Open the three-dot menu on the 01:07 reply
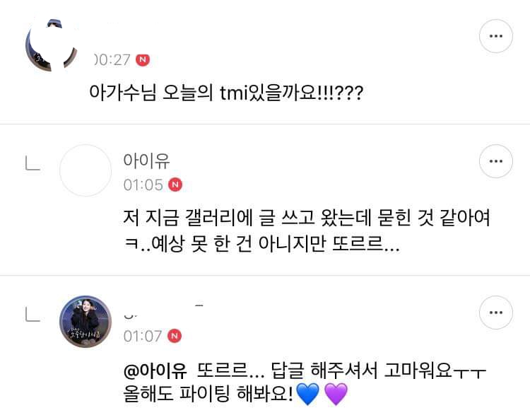The height and width of the screenshot is (420, 530). click(x=495, y=313)
